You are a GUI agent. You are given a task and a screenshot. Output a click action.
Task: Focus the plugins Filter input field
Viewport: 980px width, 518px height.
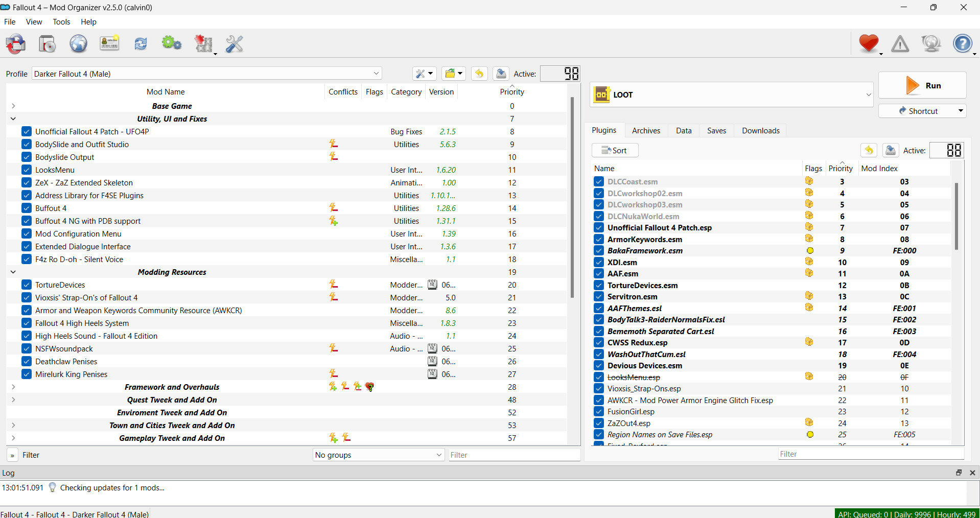(x=871, y=454)
